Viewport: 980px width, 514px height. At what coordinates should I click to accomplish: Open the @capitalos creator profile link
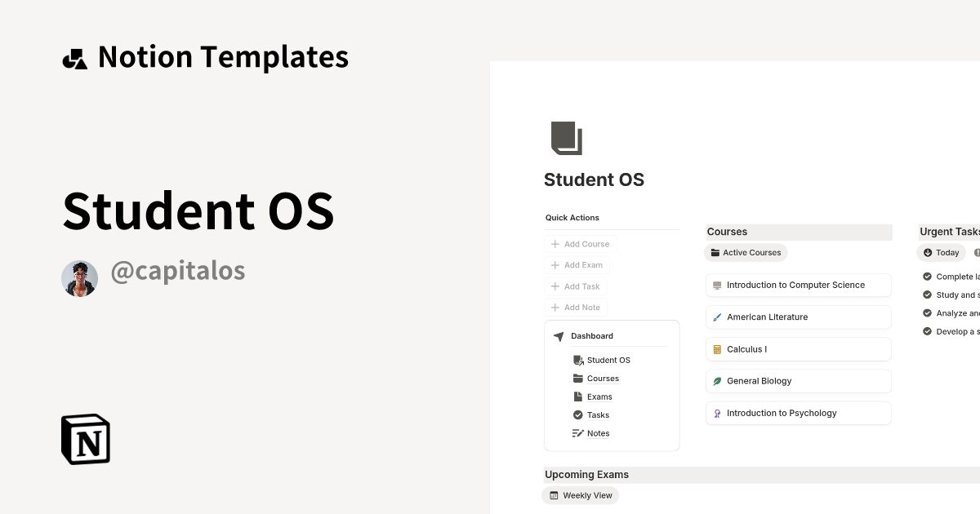pyautogui.click(x=178, y=270)
